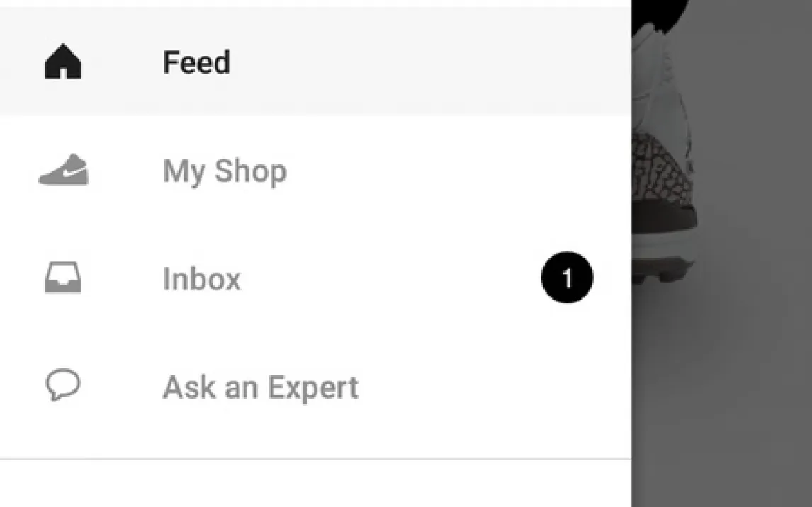Click the divider line below Ask an Expert
This screenshot has height=507, width=812.
[315, 459]
